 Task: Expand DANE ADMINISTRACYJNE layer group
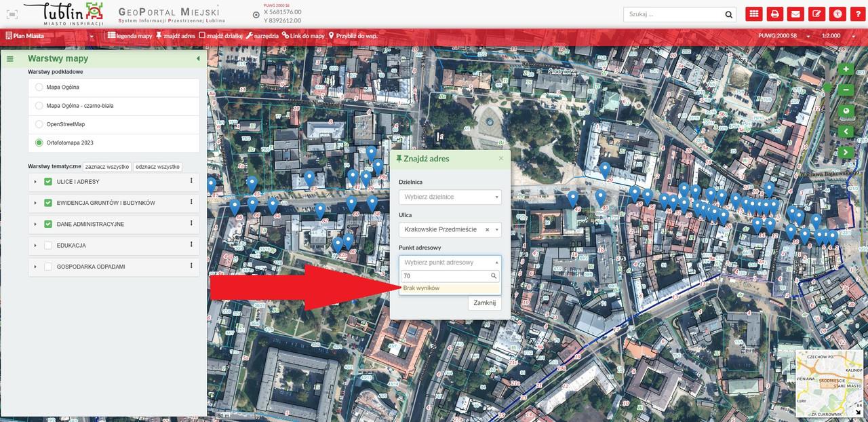point(35,224)
